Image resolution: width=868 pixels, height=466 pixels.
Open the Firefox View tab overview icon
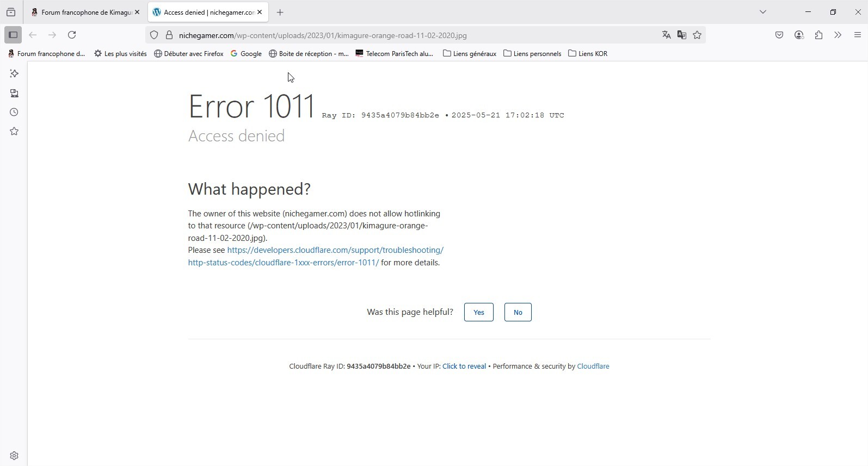11,12
